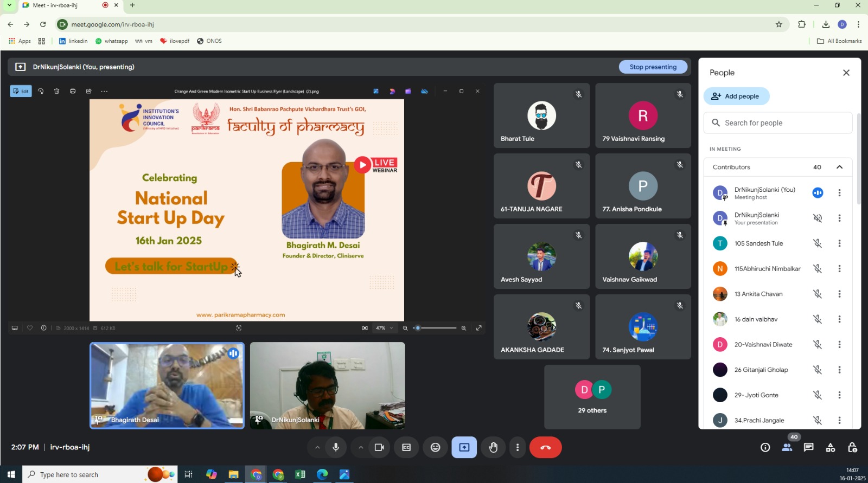Mute presentation audio for DrNikunjSolanki presentation
Screen dimensions: 868x483
click(818, 218)
